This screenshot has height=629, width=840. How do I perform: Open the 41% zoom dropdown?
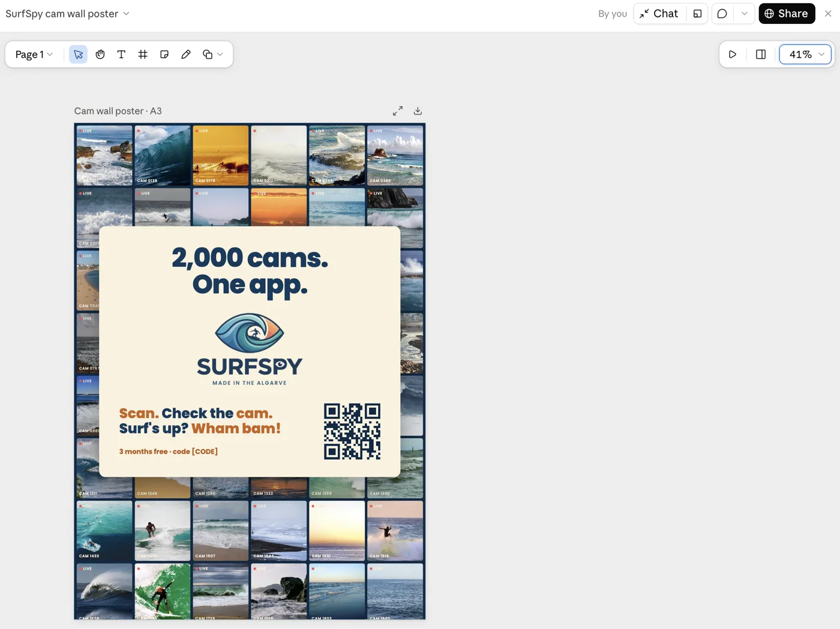click(x=805, y=55)
